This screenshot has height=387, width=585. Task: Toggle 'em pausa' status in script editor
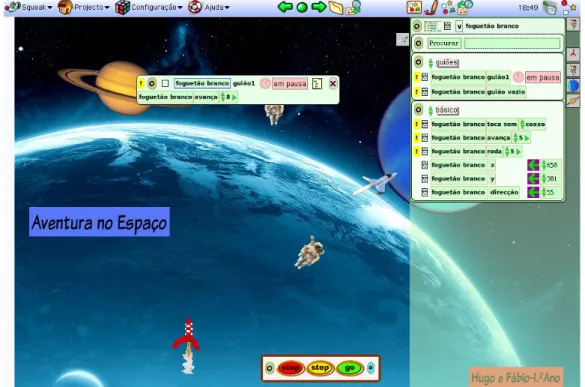pos(290,84)
